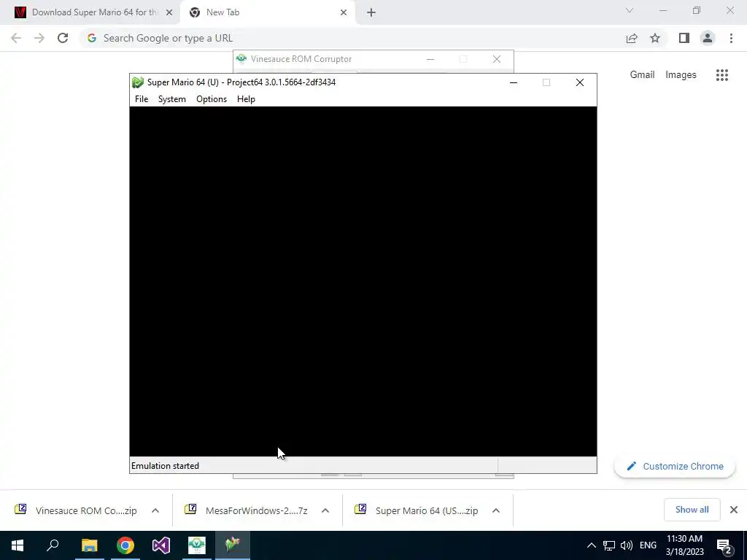Open Windows taskbar search
Image resolution: width=747 pixels, height=560 pixels.
point(53,545)
